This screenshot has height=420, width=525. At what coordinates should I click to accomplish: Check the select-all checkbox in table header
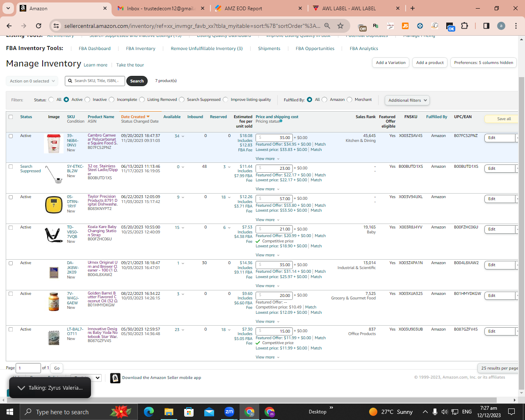coord(11,117)
